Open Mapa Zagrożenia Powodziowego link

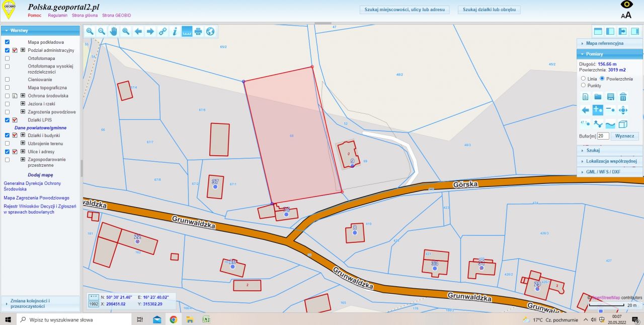click(x=36, y=198)
